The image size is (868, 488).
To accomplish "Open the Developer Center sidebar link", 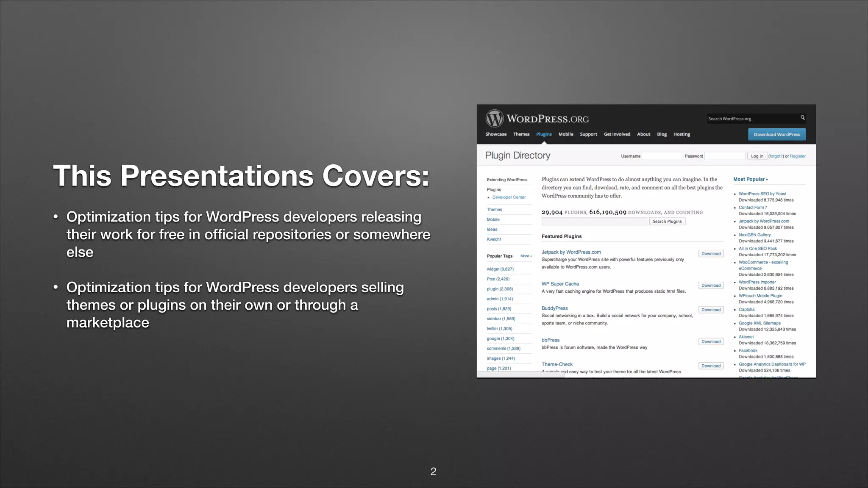I will pos(509,197).
